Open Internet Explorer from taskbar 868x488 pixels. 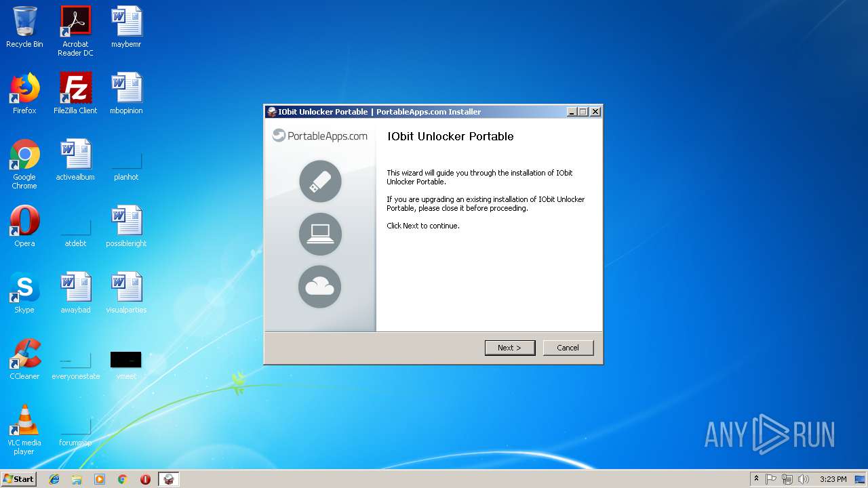54,479
